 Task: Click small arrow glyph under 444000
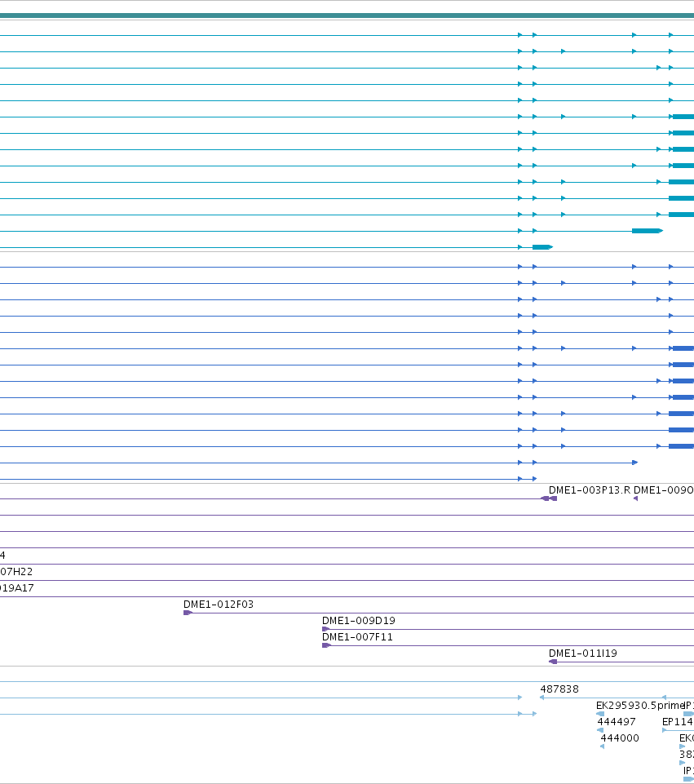tap(602, 746)
